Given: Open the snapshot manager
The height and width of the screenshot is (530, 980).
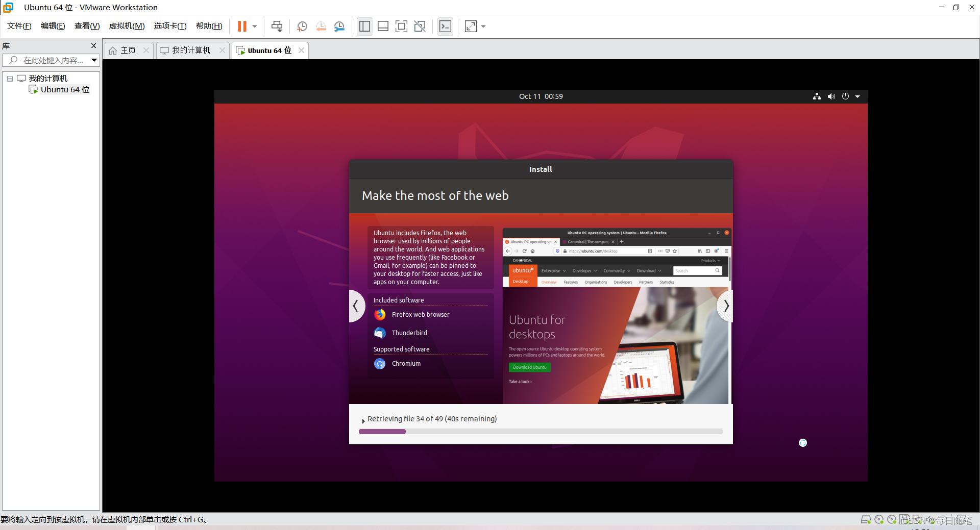Looking at the screenshot, I should [x=339, y=26].
